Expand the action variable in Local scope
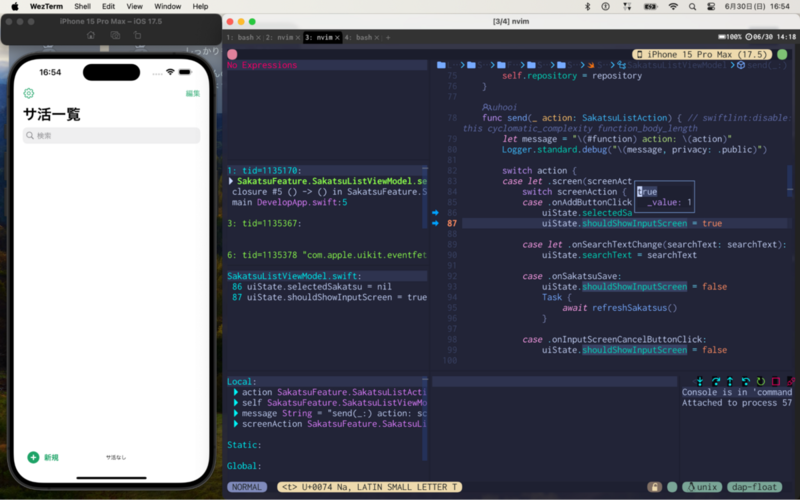The image size is (800, 500). [x=236, y=392]
